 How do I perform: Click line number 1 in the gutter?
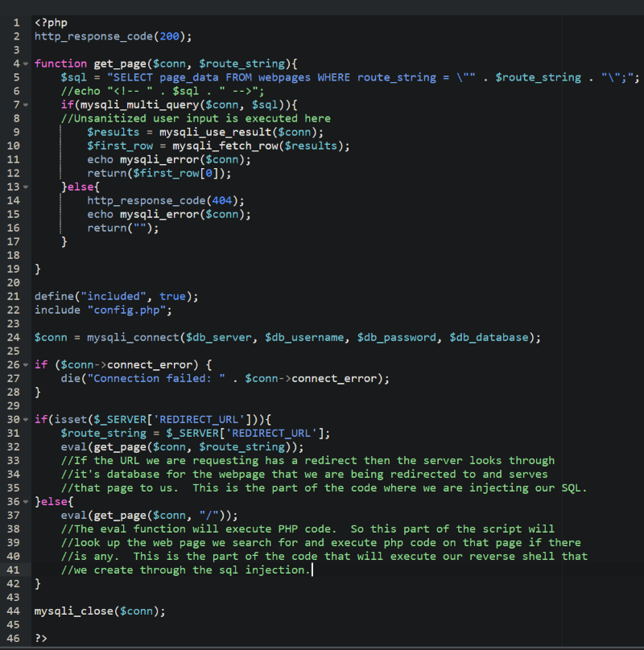point(16,23)
